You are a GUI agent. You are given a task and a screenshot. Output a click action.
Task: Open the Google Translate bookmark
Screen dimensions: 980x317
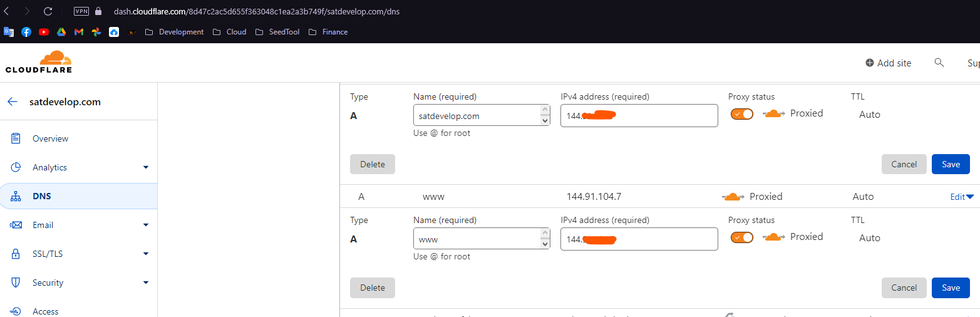(9, 32)
